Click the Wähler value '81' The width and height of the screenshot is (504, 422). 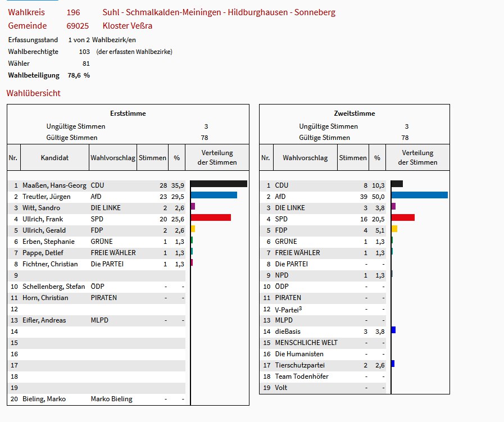tap(86, 63)
